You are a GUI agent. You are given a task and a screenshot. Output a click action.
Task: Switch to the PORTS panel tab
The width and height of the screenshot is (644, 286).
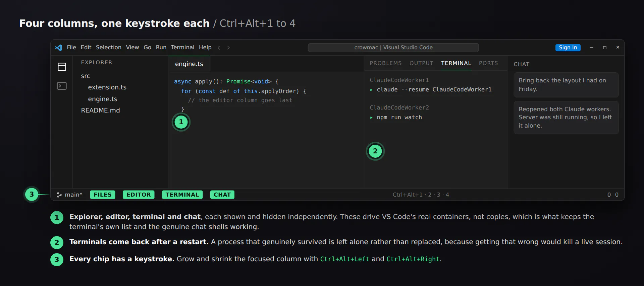488,63
